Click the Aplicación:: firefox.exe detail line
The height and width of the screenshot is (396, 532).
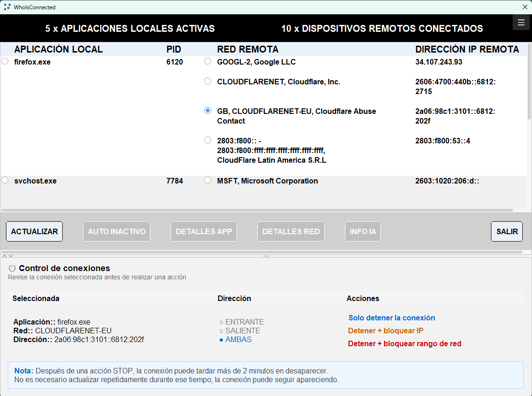(52, 322)
